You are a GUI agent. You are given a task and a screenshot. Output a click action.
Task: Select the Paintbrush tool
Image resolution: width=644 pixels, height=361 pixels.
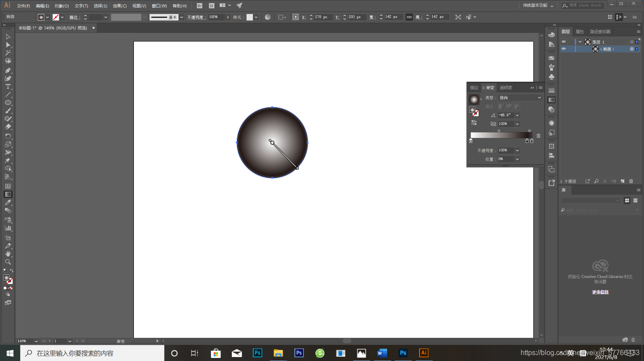click(8, 111)
